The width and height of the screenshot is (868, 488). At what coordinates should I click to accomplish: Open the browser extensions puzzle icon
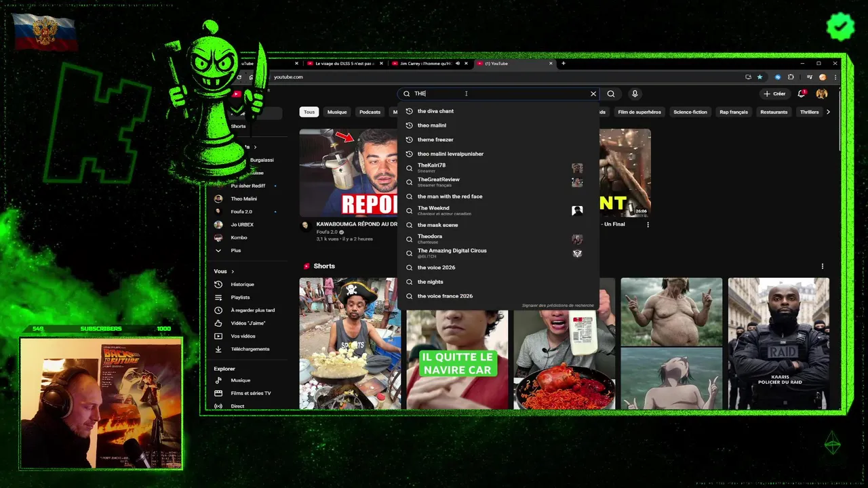[791, 77]
